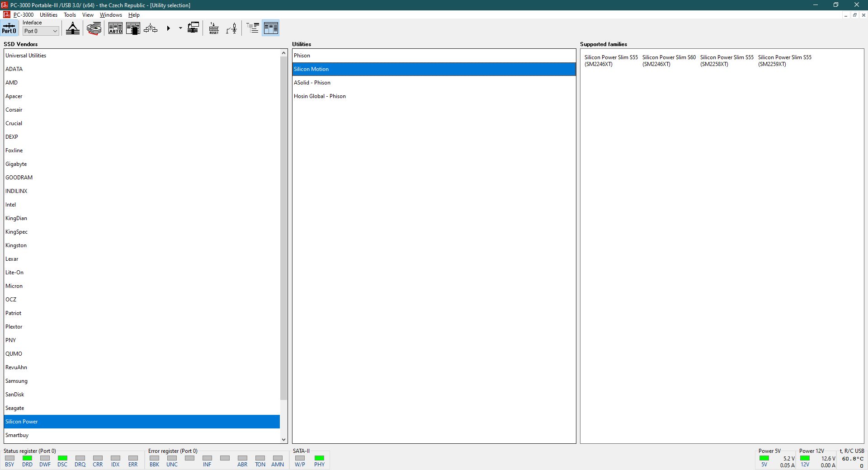This screenshot has height=470, width=868.
Task: Toggle the 5V power indicator
Action: tap(764, 458)
